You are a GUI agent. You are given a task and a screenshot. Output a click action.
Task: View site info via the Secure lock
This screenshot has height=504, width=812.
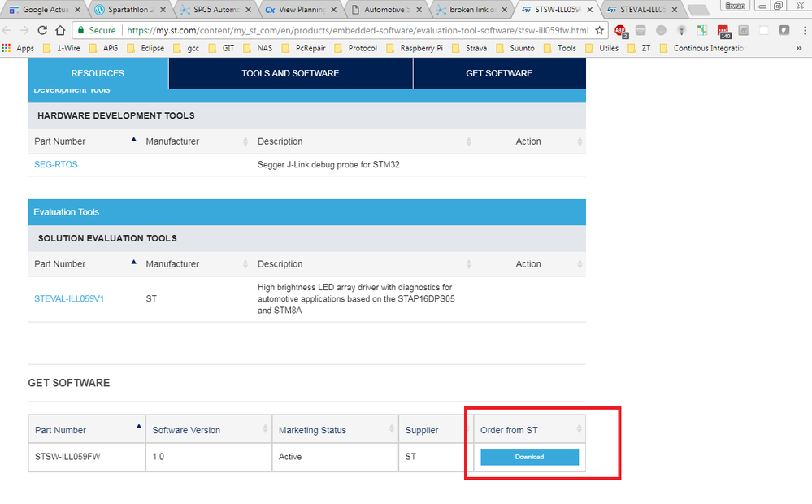point(97,30)
